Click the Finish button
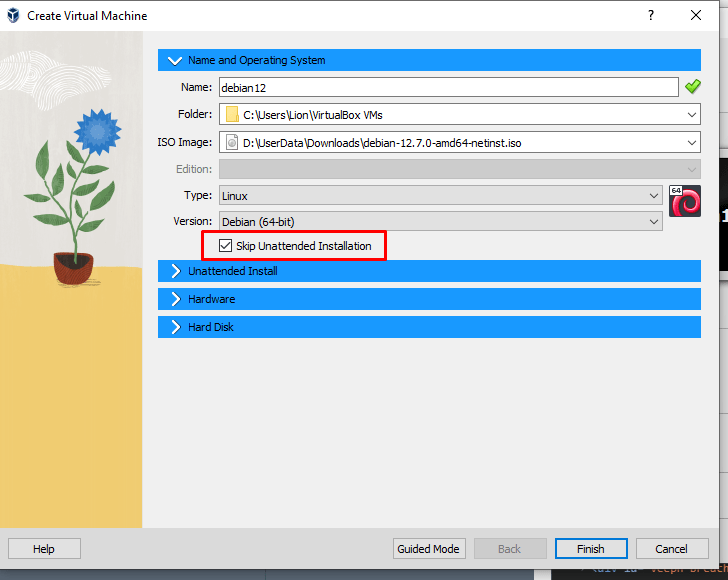Screen dimensions: 728x580 pyautogui.click(x=591, y=549)
